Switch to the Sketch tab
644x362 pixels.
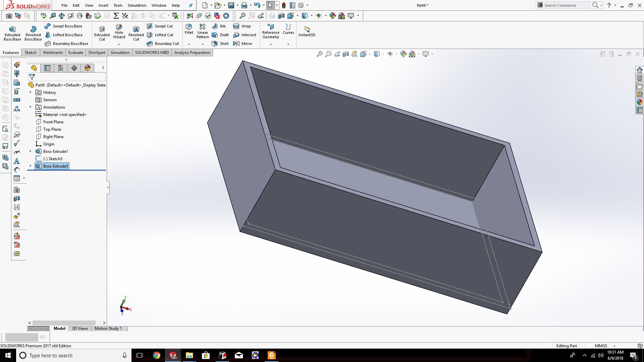coord(31,53)
